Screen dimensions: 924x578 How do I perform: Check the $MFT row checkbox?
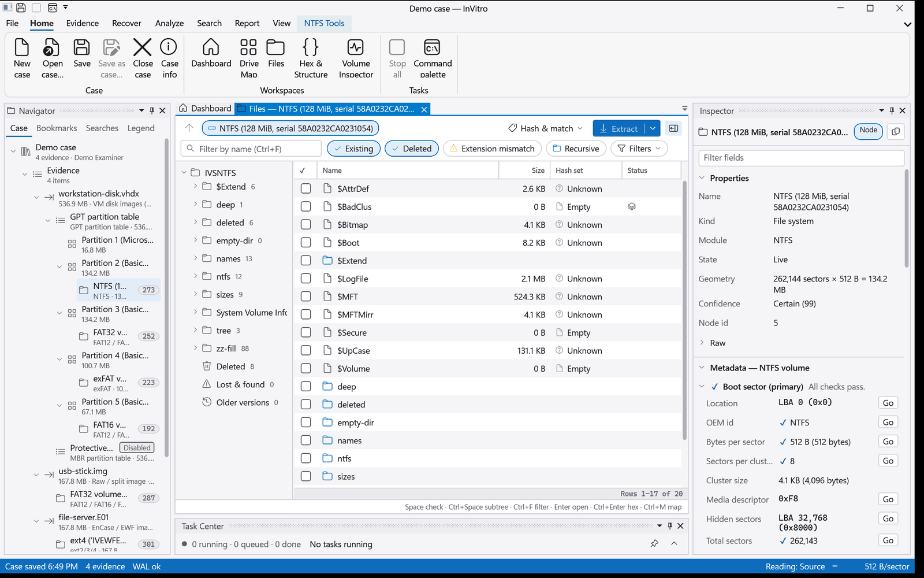pos(306,297)
